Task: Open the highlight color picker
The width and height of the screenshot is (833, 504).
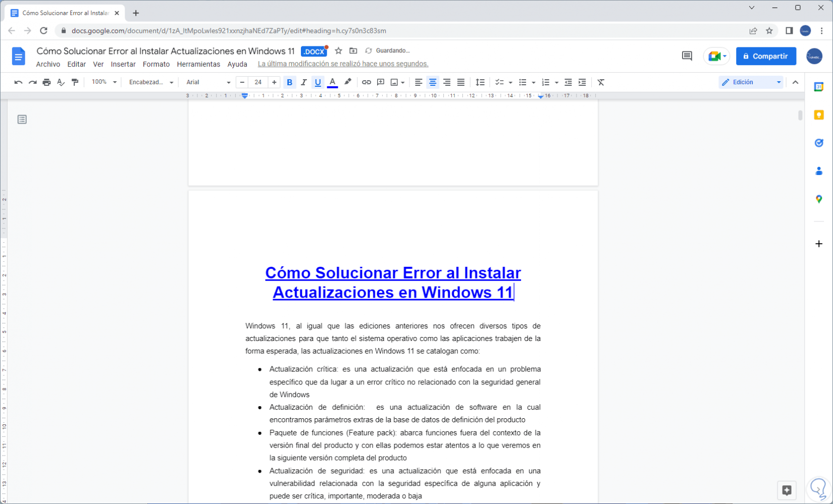Action: [x=348, y=82]
